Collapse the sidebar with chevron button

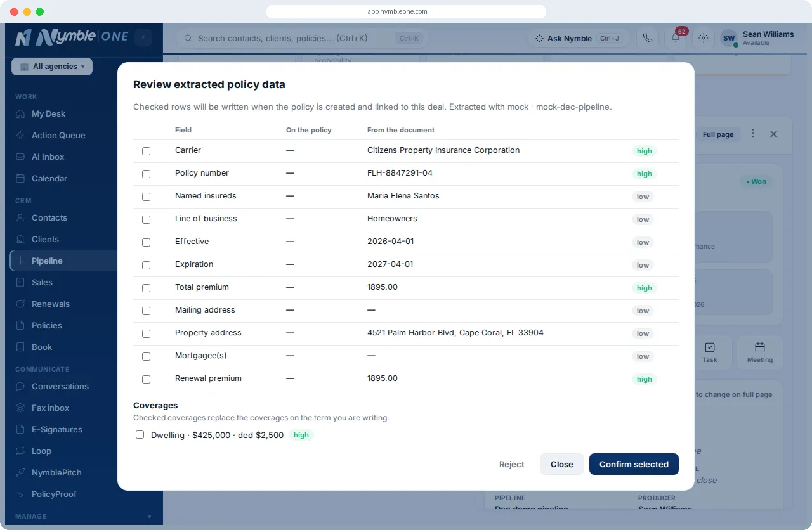pos(143,38)
